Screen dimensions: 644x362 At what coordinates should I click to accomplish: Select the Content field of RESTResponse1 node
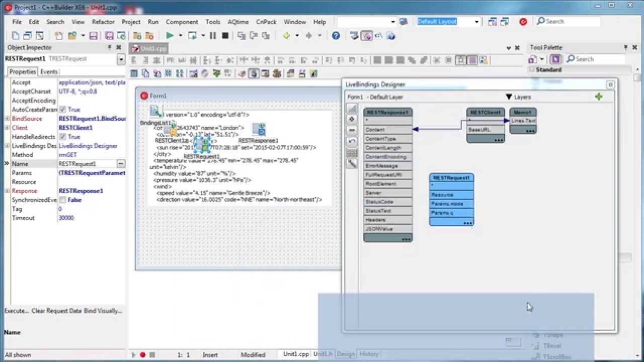point(388,130)
